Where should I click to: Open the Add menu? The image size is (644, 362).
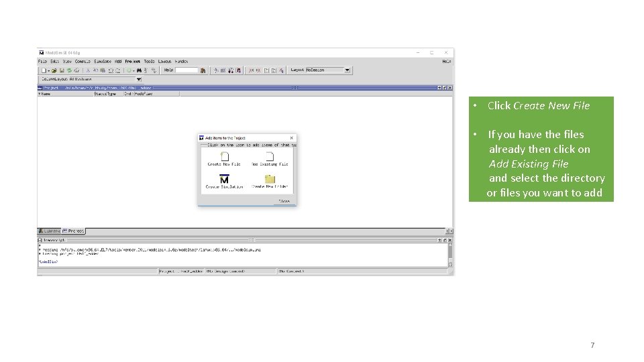(118, 61)
